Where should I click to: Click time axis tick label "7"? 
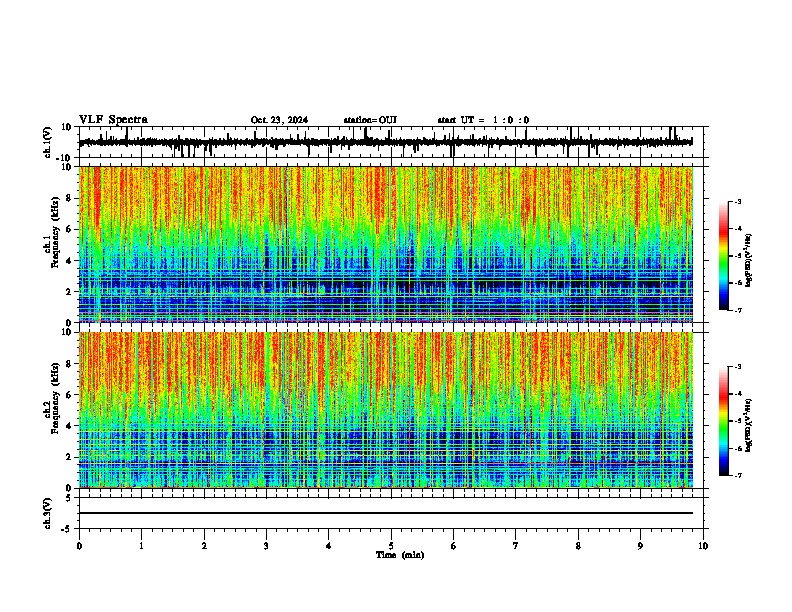(516, 546)
